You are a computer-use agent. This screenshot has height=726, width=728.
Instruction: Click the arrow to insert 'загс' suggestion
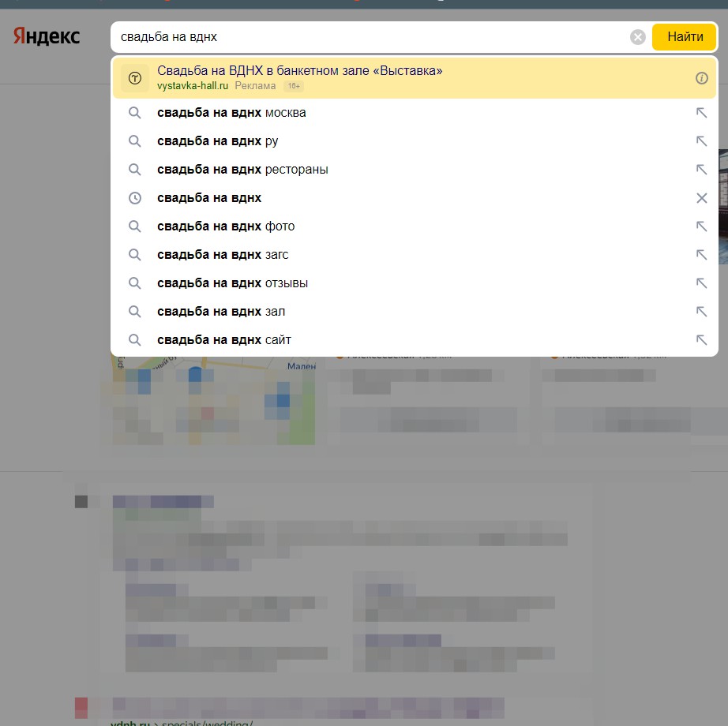(x=701, y=255)
